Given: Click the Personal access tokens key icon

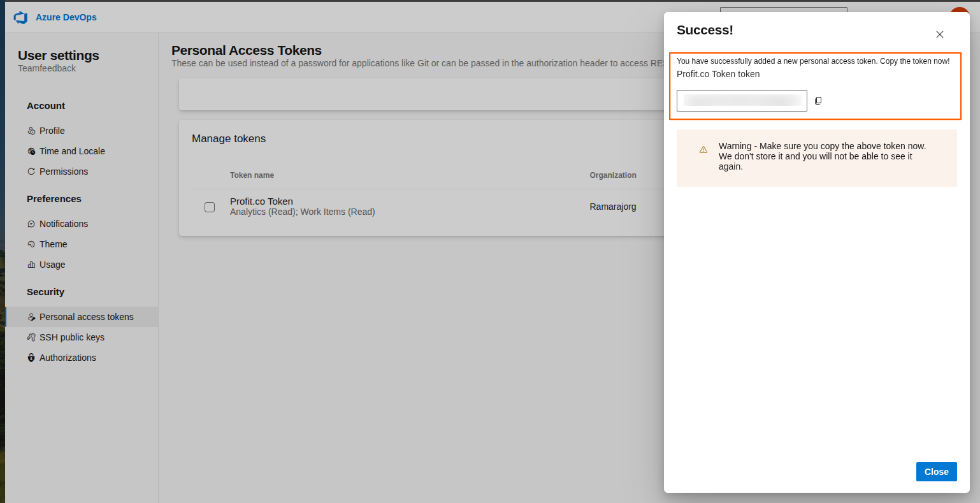Looking at the screenshot, I should coord(31,317).
